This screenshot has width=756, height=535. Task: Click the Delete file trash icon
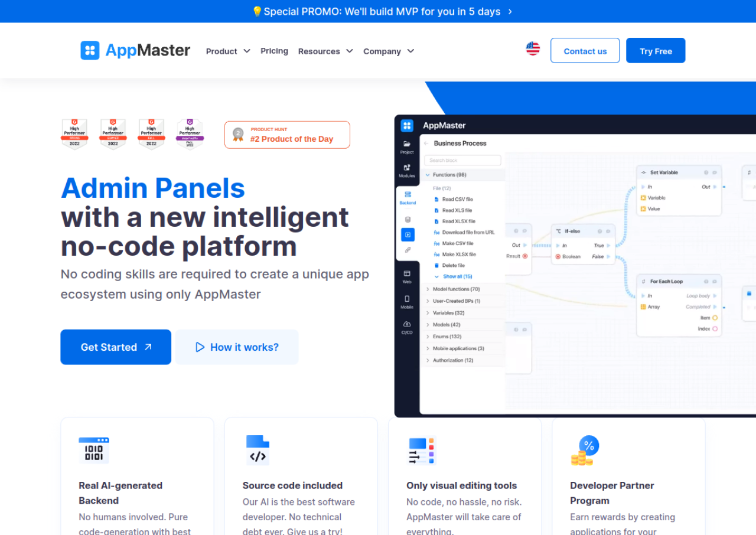tap(436, 266)
